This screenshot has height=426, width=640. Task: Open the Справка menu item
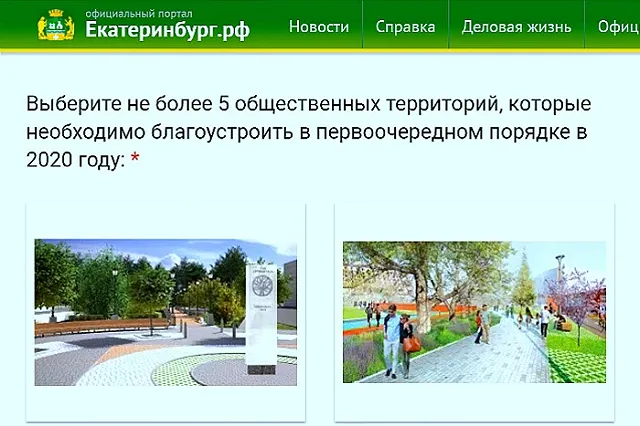coord(405,27)
